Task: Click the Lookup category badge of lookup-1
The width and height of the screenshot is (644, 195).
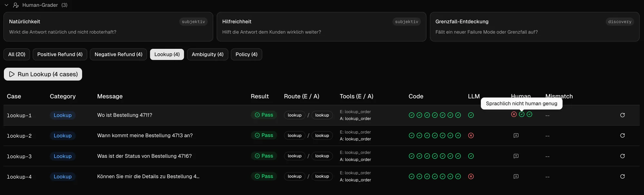Action: click(62, 115)
